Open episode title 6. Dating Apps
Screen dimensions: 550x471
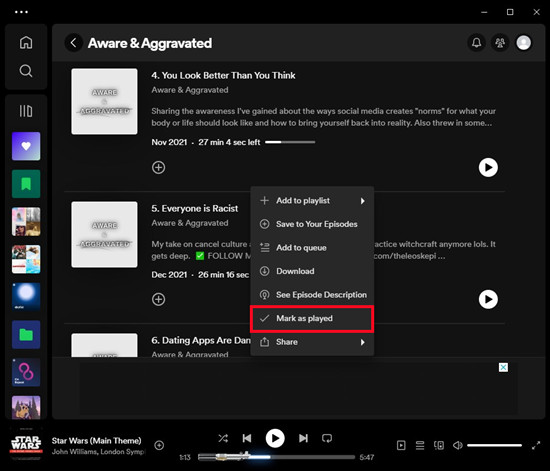(201, 340)
